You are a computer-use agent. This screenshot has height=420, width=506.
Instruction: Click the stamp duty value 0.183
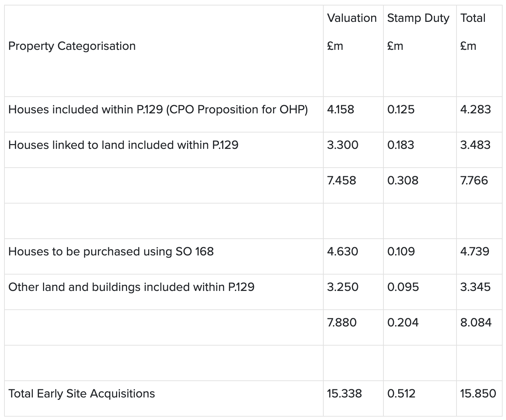click(x=400, y=145)
